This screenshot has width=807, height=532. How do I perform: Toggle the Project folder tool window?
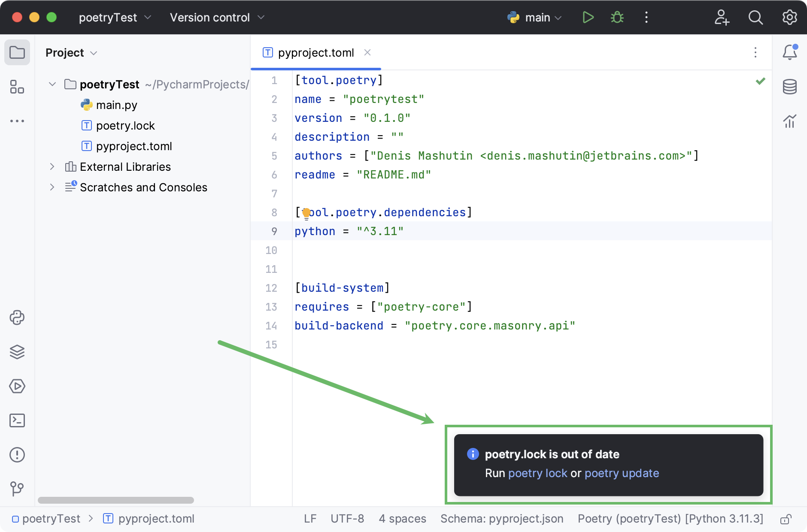17,52
